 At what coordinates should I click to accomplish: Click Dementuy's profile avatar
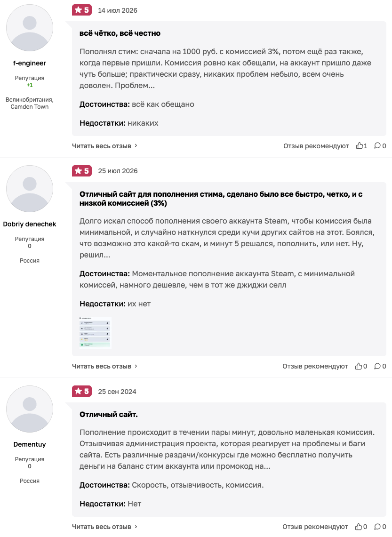click(30, 409)
